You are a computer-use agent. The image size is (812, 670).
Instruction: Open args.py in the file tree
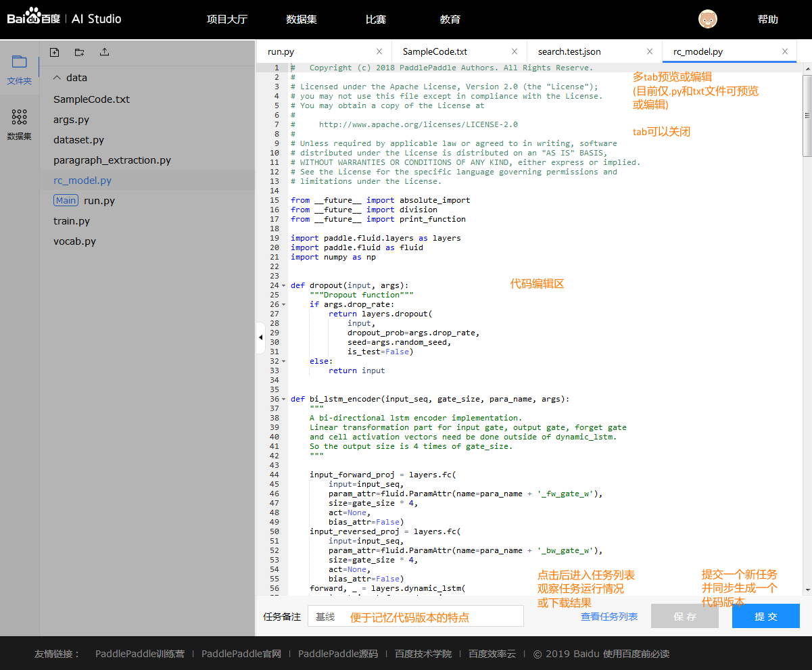pyautogui.click(x=71, y=120)
